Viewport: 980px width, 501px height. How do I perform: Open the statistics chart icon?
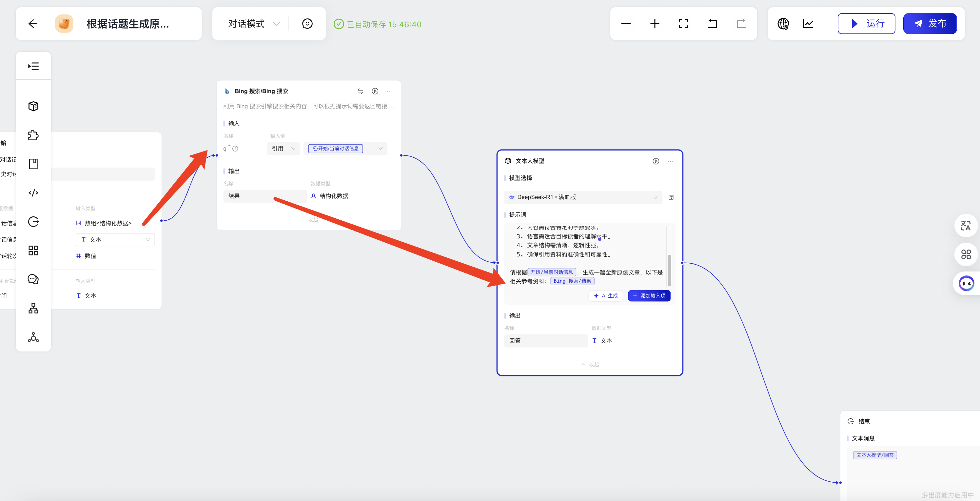[x=808, y=24]
